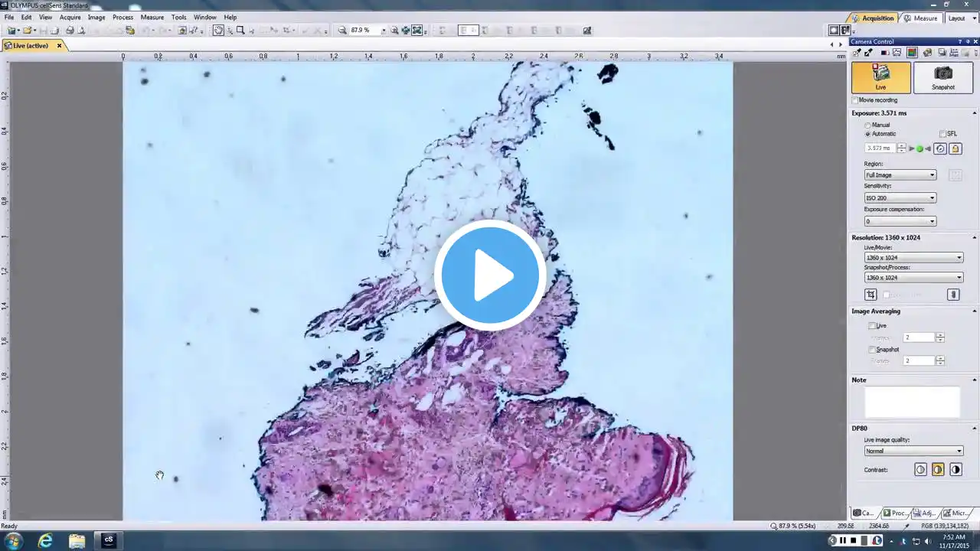Close the Live (active) document tab
980x551 pixels.
(x=59, y=46)
